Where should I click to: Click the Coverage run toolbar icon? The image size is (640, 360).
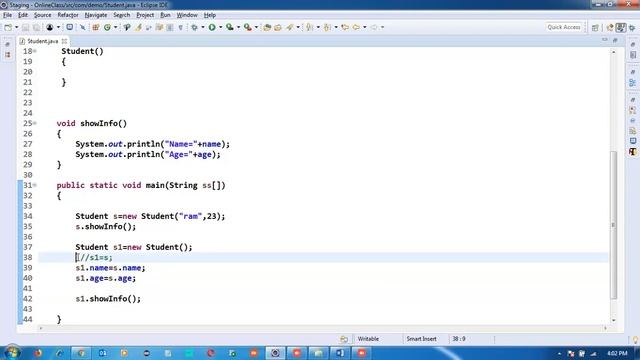coord(230,27)
